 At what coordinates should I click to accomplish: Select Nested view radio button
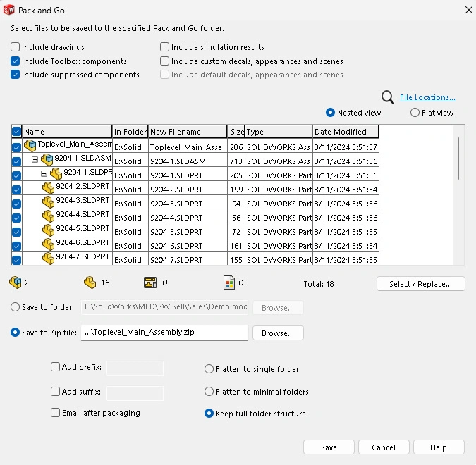coord(330,113)
